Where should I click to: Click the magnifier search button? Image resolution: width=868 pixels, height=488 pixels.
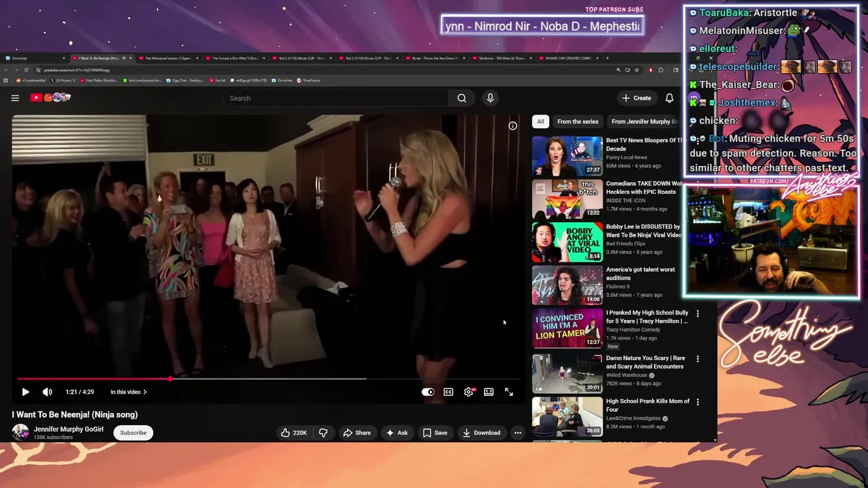click(462, 98)
